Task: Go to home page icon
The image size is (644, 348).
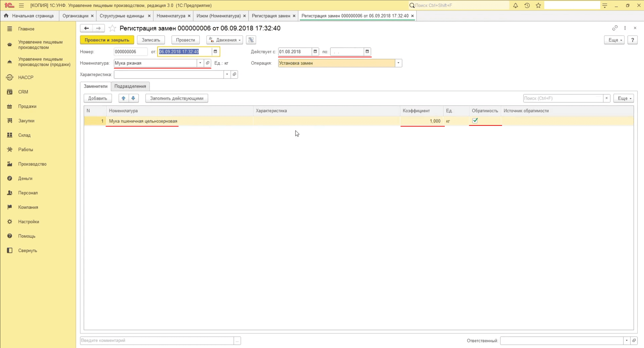Action: pyautogui.click(x=6, y=16)
